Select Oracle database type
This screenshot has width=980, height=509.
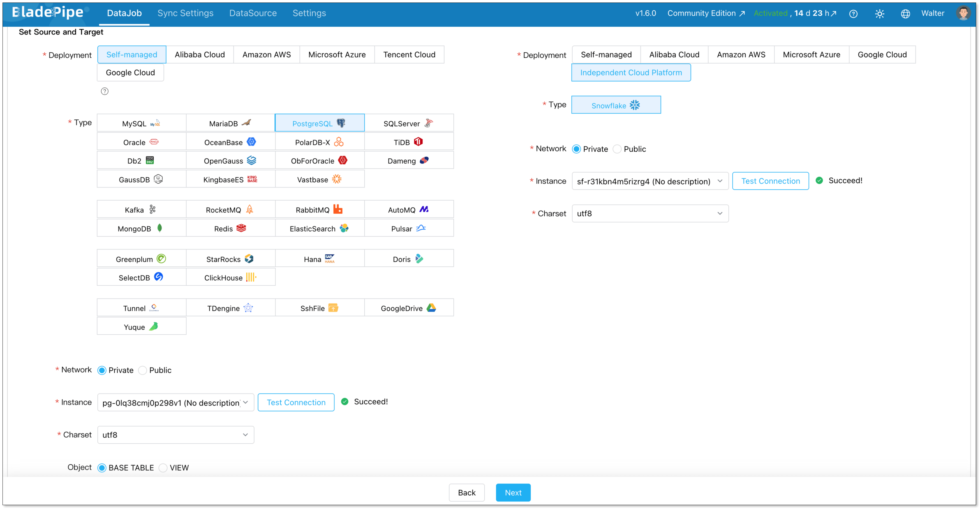click(142, 142)
